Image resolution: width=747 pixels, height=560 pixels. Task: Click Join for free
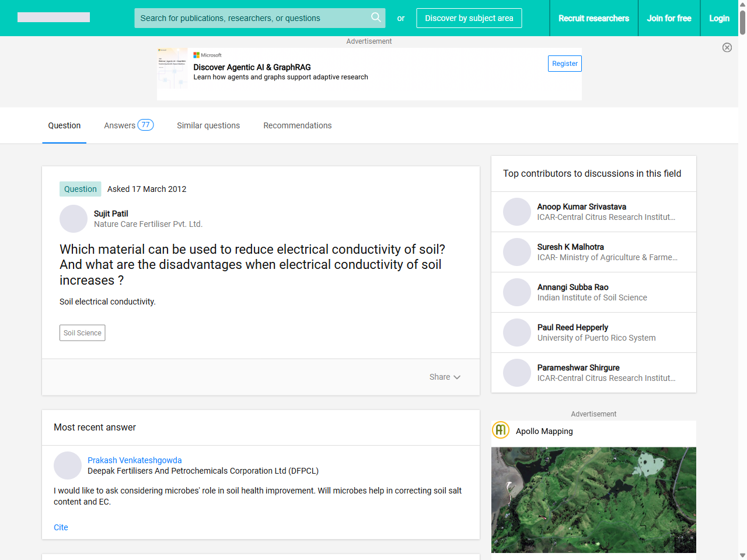pos(669,18)
